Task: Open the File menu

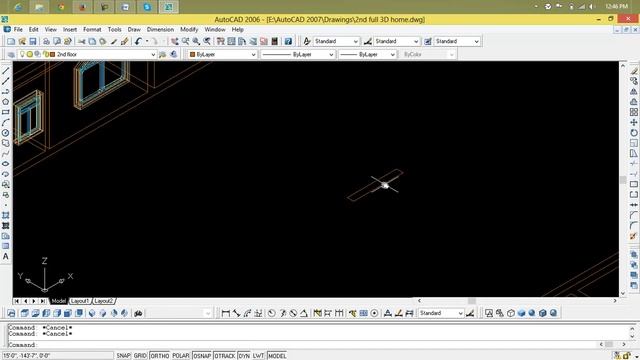Action: coord(18,29)
